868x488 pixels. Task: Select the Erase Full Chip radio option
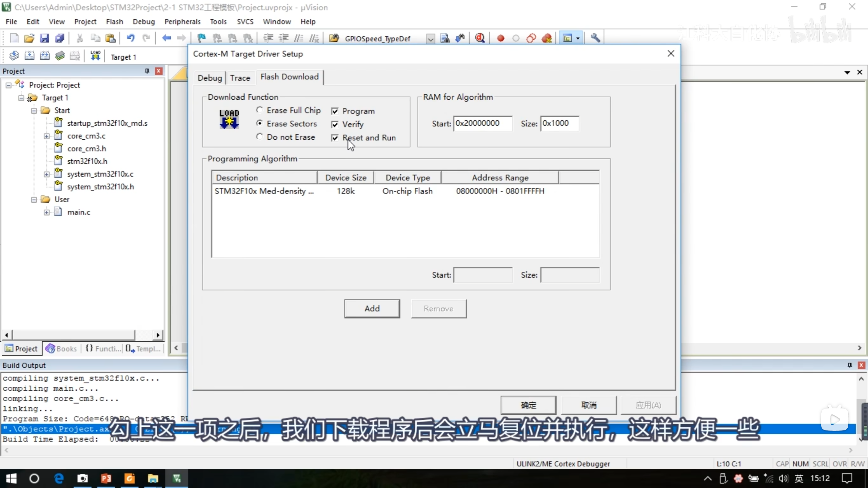pos(259,110)
